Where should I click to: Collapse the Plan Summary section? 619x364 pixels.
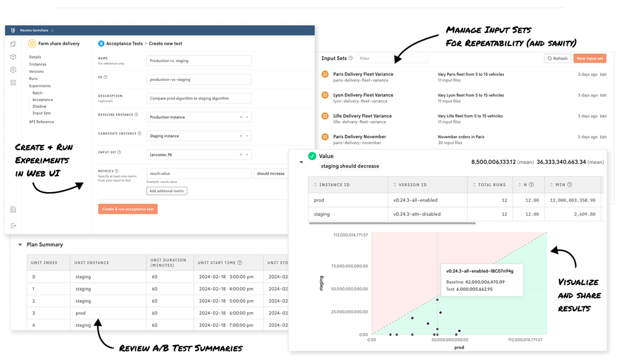coord(20,245)
